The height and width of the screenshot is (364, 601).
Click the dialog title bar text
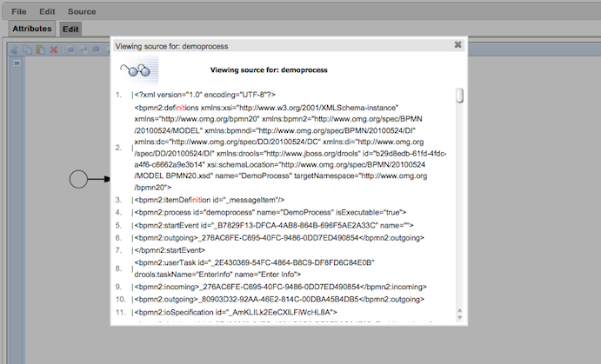171,46
